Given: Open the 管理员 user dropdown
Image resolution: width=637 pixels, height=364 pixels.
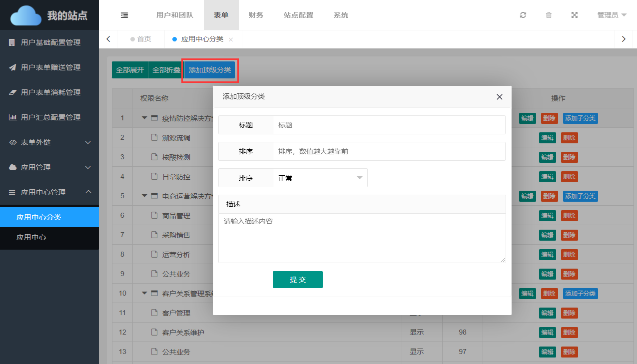Looking at the screenshot, I should (x=612, y=15).
